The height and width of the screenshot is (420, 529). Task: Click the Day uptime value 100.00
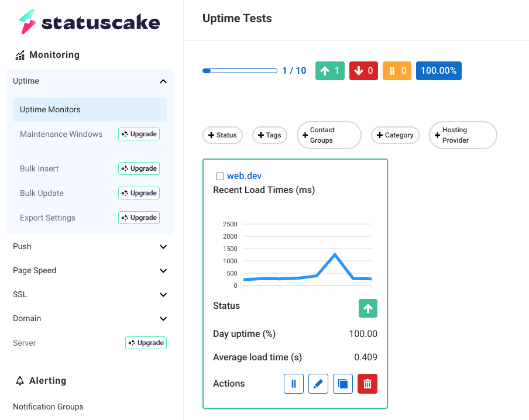tap(363, 333)
